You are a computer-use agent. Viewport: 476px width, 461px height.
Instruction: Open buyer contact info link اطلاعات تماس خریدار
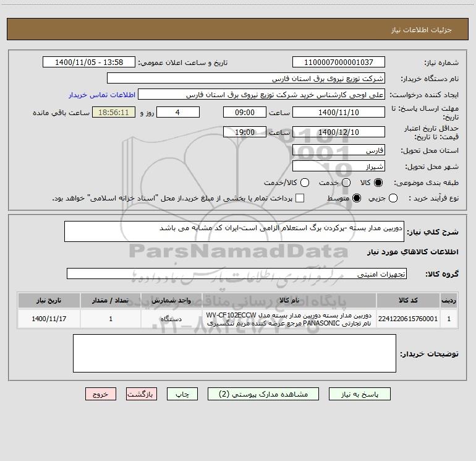(x=102, y=95)
